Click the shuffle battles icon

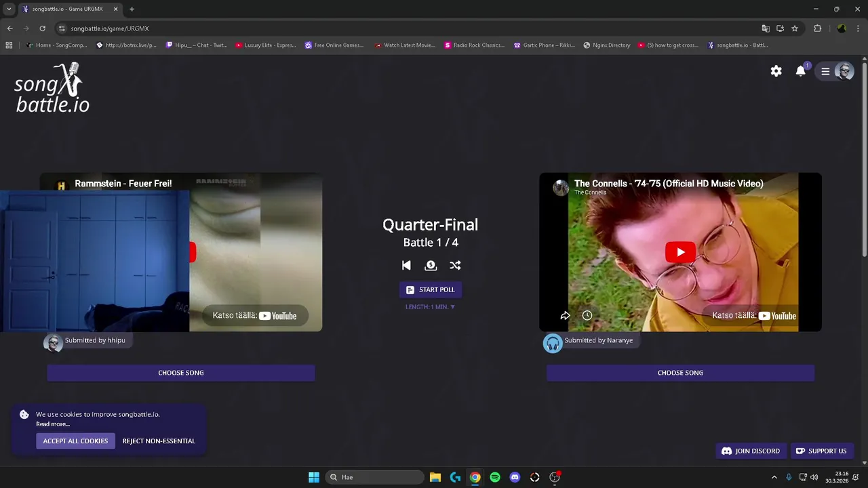pos(455,265)
